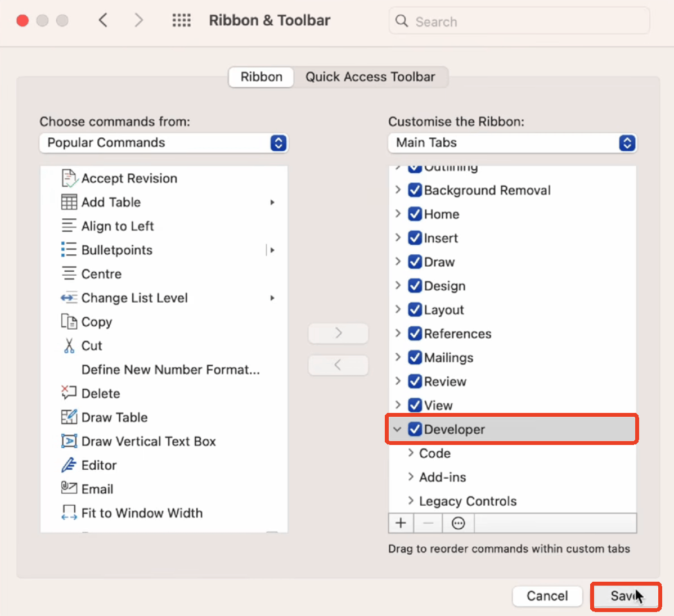This screenshot has height=616, width=674.
Task: Toggle the Design tab checkbox
Action: pos(415,285)
